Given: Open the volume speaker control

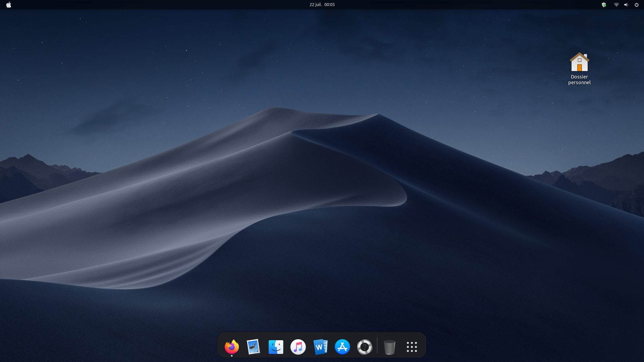Looking at the screenshot, I should (626, 5).
